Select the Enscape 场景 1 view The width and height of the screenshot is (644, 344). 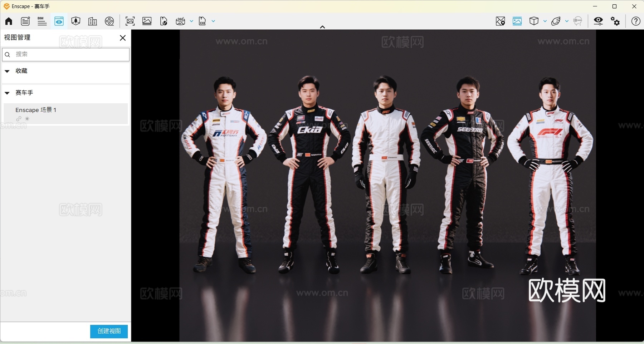(66, 113)
